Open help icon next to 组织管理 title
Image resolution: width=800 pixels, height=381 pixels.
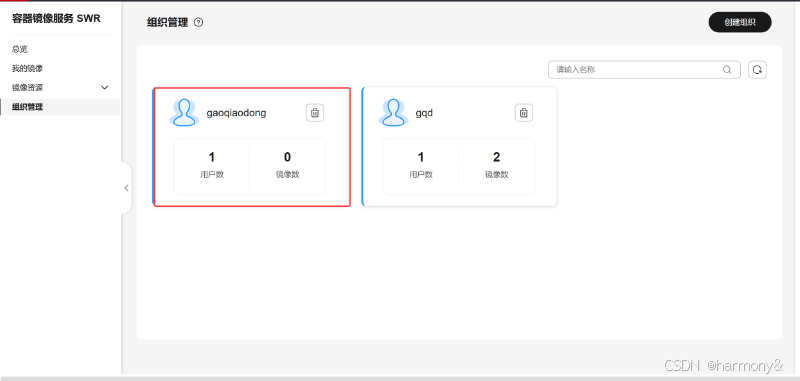coord(199,22)
